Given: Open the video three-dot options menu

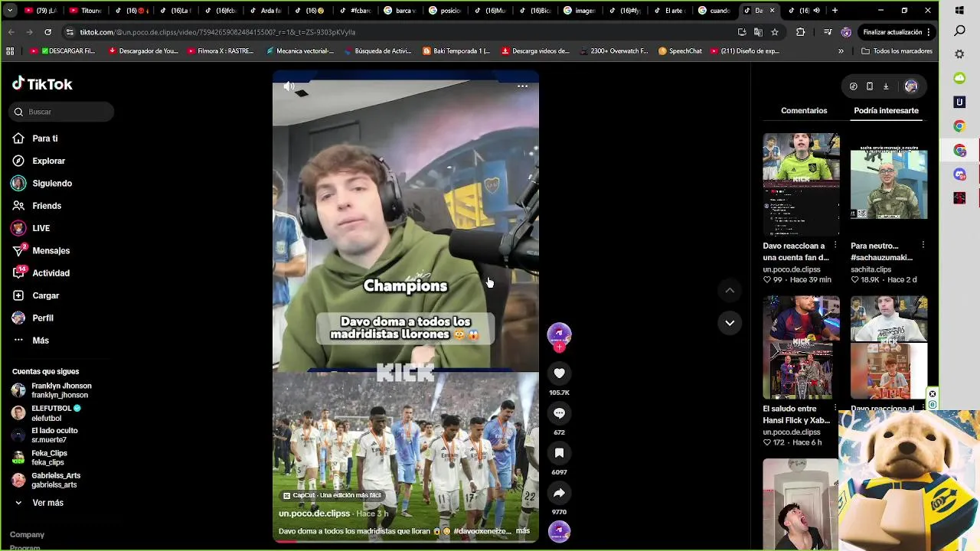Looking at the screenshot, I should coord(522,86).
